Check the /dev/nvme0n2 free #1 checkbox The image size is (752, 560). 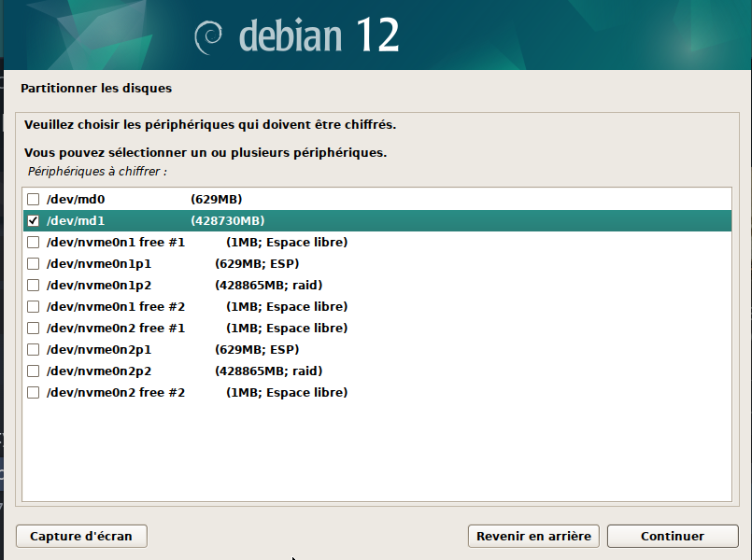pos(33,329)
